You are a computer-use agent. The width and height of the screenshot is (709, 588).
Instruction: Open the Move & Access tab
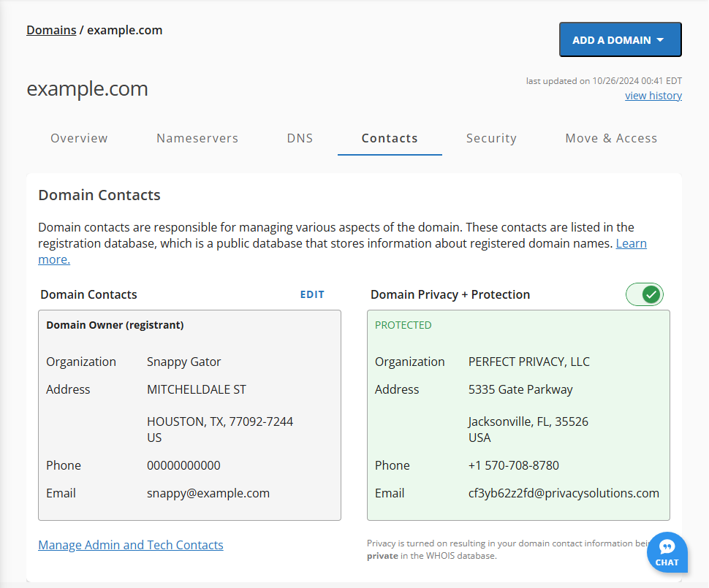coord(611,138)
